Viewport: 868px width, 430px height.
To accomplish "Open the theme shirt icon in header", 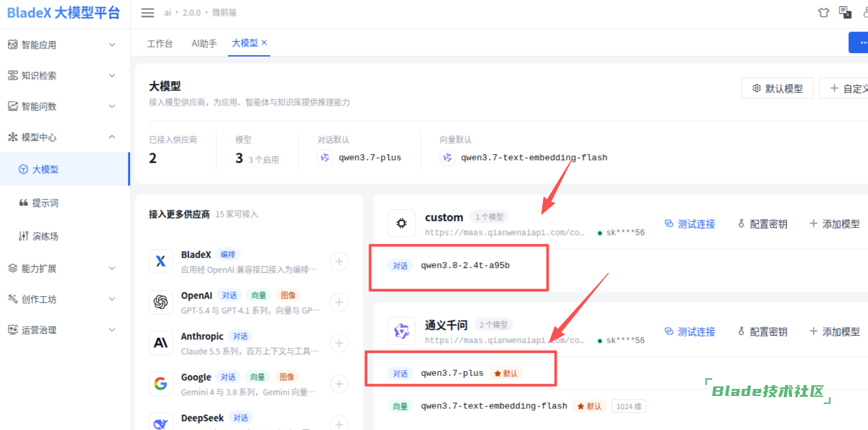I will click(824, 13).
